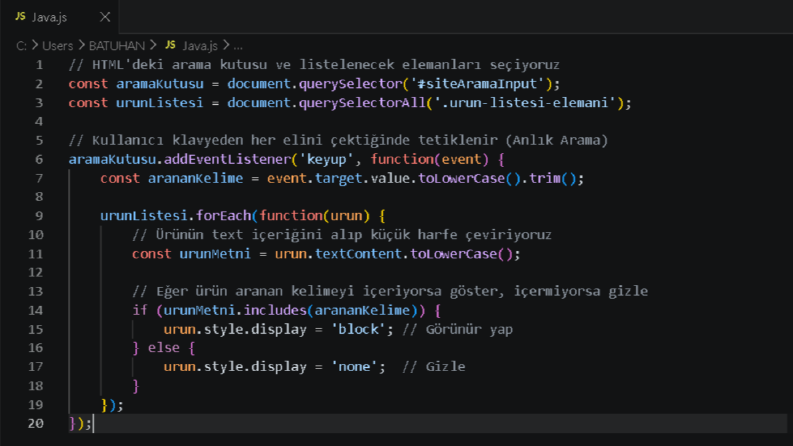Viewport: 793px width, 446px height.
Task: Click line number 6 in the gutter
Action: (x=39, y=160)
